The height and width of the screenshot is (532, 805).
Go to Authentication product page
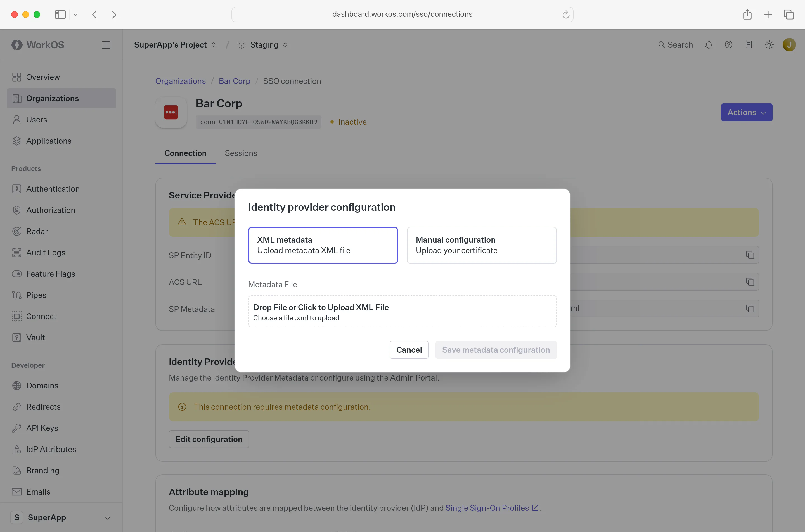61,189
